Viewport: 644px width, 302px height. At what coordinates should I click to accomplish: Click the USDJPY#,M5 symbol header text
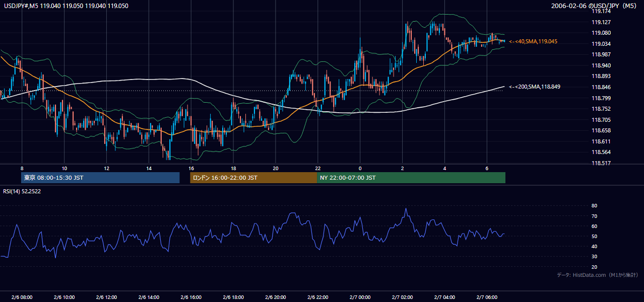(x=66, y=6)
